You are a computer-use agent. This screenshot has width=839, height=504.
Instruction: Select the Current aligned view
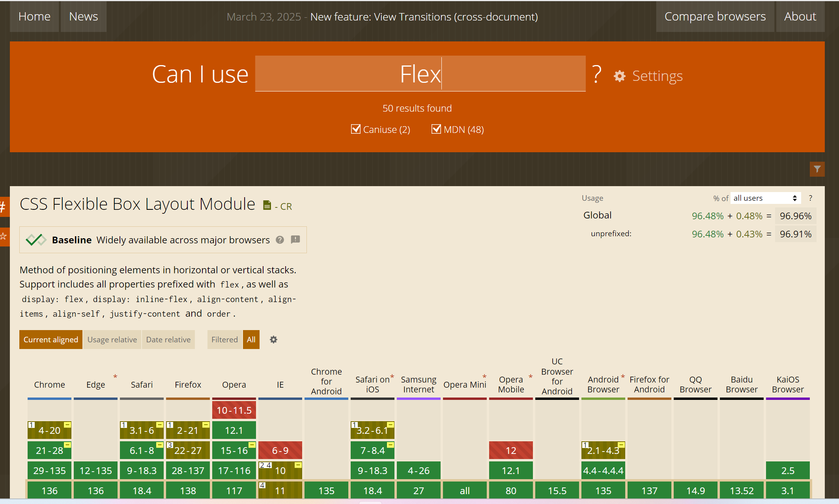click(x=51, y=340)
